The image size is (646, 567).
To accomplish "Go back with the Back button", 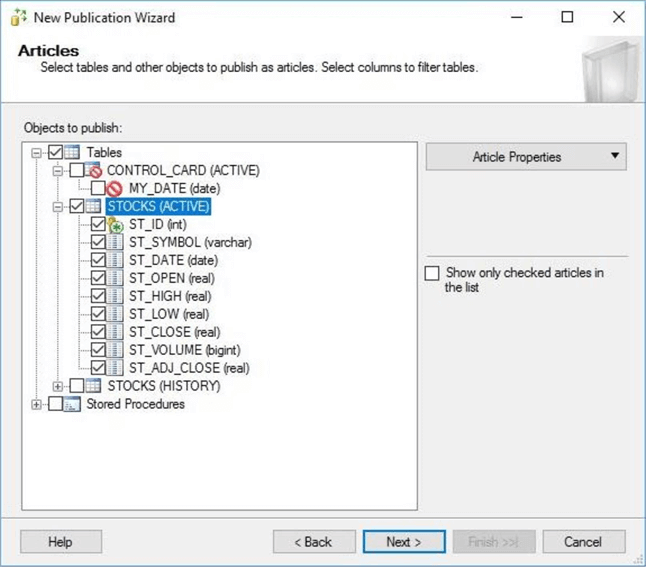I will pyautogui.click(x=314, y=541).
